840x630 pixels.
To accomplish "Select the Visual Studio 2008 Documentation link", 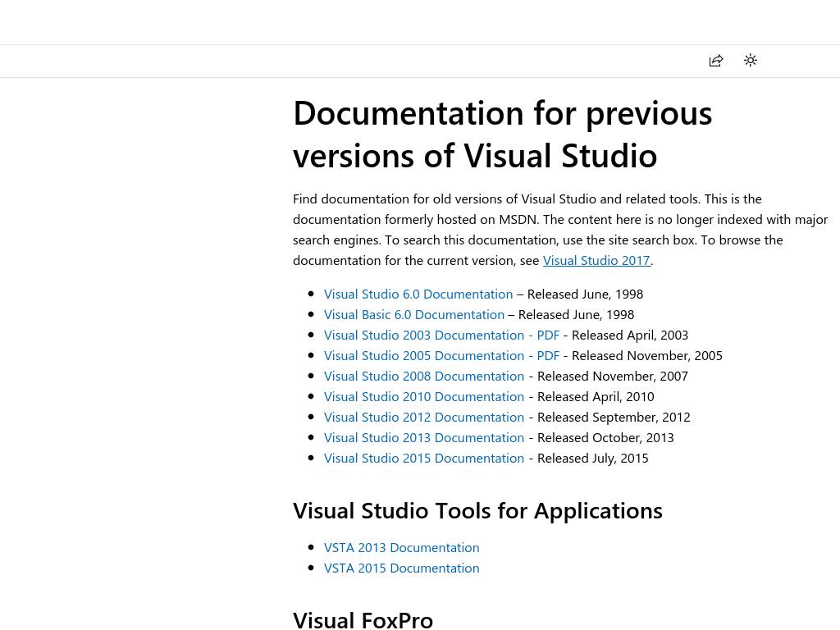I will pos(423,376).
